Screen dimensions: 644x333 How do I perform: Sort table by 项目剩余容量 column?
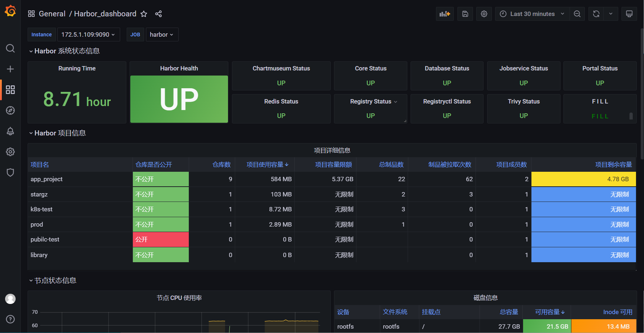[x=614, y=165]
